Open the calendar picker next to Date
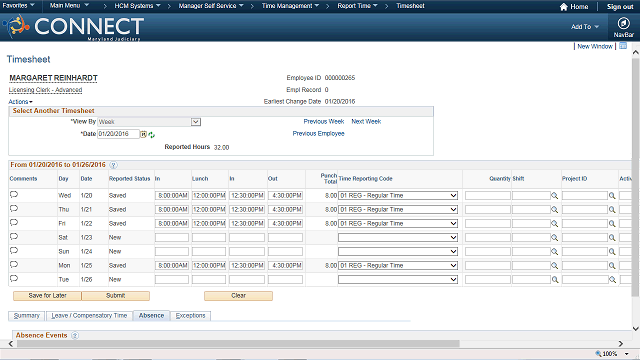The height and width of the screenshot is (360, 640). (x=143, y=134)
